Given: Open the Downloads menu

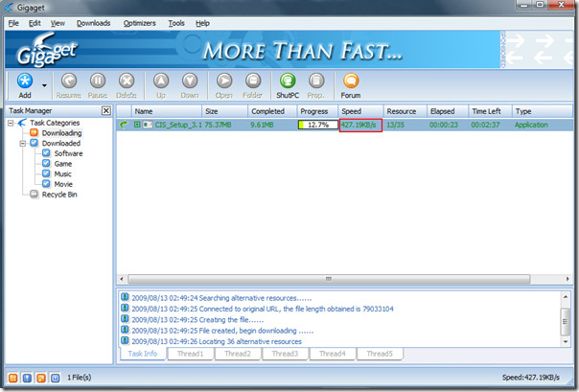Looking at the screenshot, I should [x=93, y=23].
